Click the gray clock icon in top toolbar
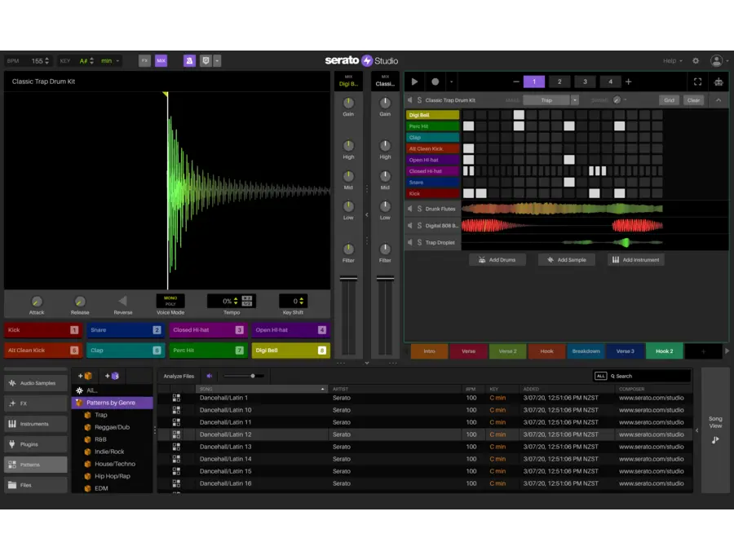734x560 pixels. 206,60
